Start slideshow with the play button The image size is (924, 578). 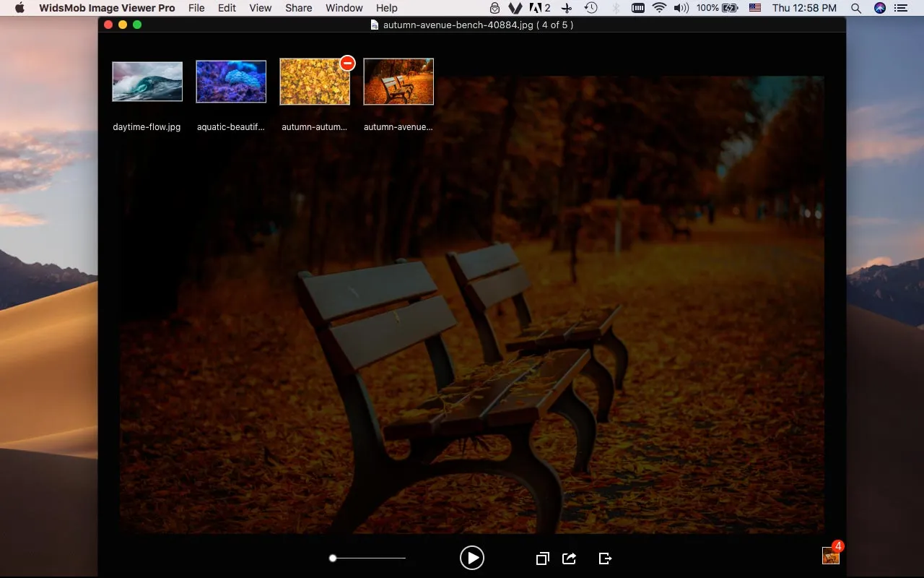point(471,558)
